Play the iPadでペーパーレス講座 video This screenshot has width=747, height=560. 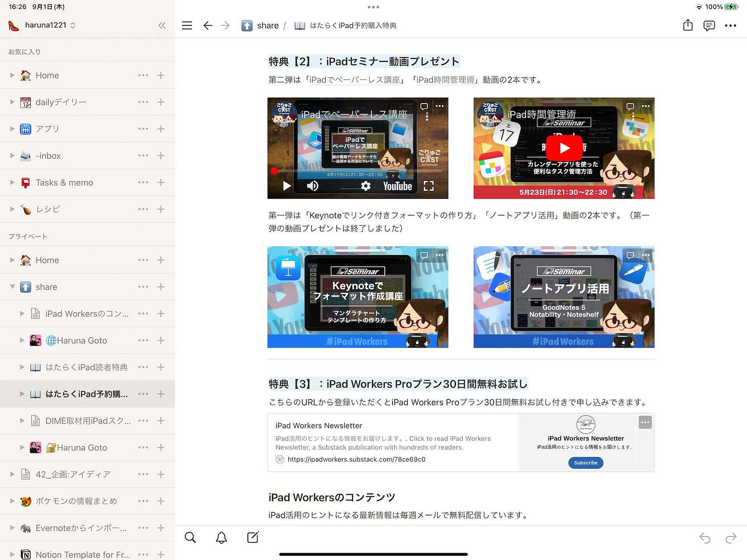[x=287, y=186]
